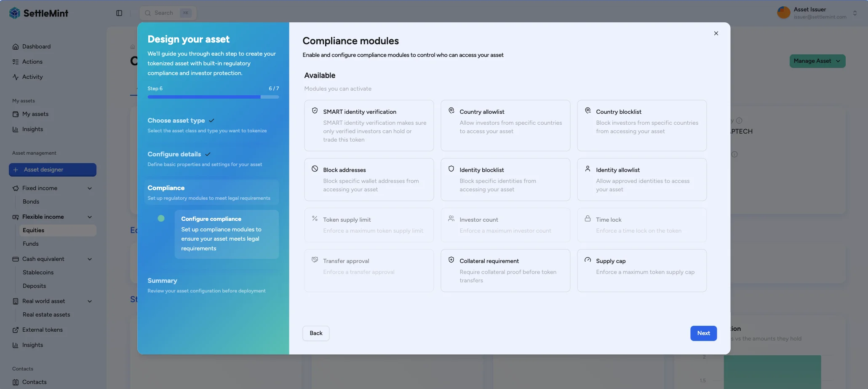Activate the Country allowlist module card
Image resolution: width=868 pixels, height=389 pixels.
(505, 125)
